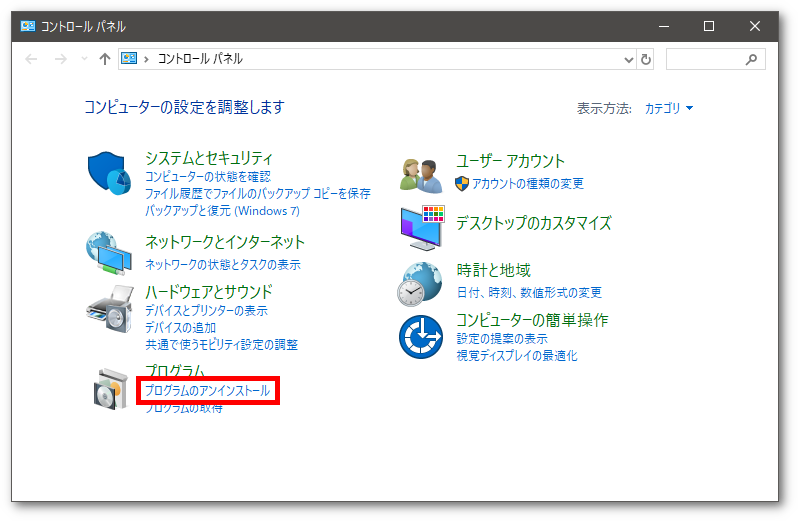Open the ハードウェアとサウンド printer icon
The height and width of the screenshot is (521, 798).
click(x=110, y=309)
